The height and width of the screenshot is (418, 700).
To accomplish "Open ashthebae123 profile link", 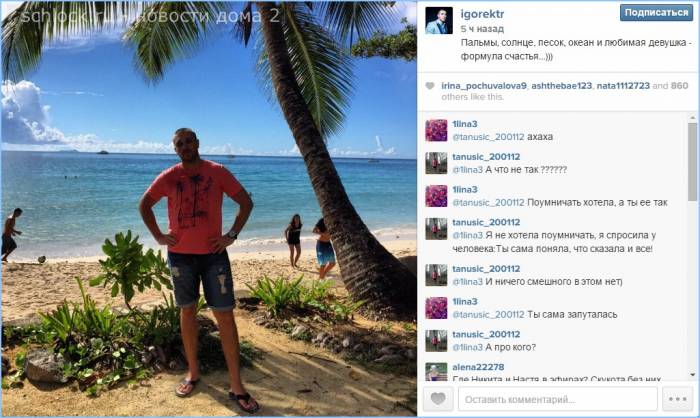I will pos(561,86).
